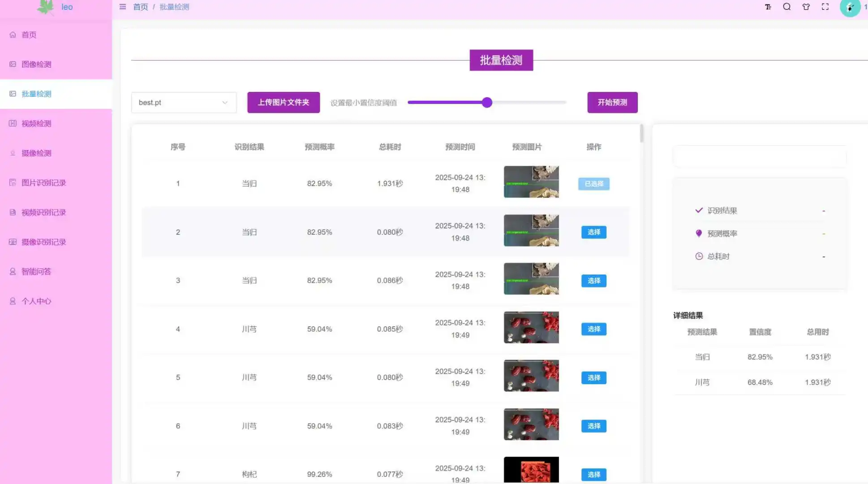
Task: Open 智能问答 from the sidebar
Action: (x=36, y=271)
